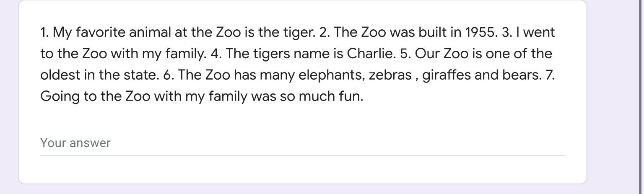The width and height of the screenshot is (644, 194).
Task: Click the year '1955' in the passage
Action: 481,32
